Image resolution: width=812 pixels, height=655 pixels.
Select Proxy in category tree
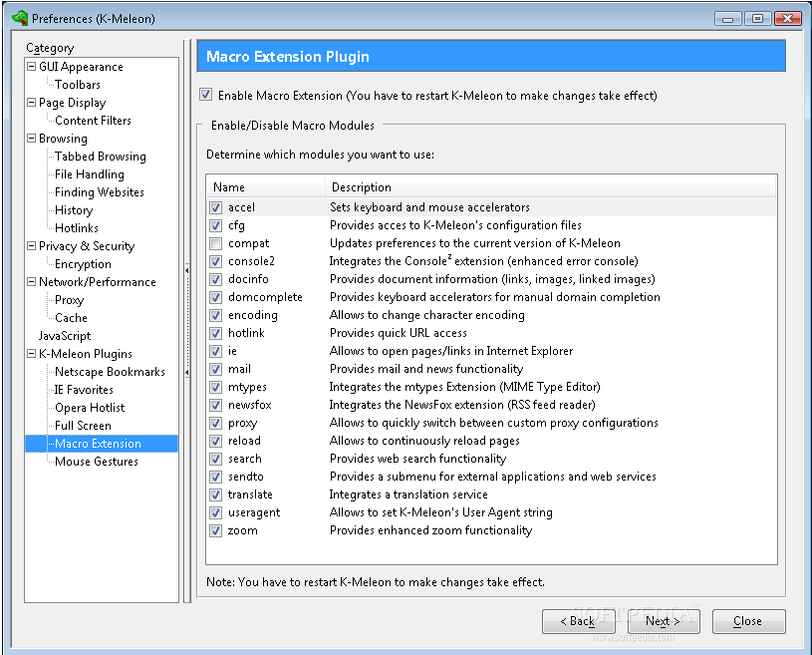70,300
